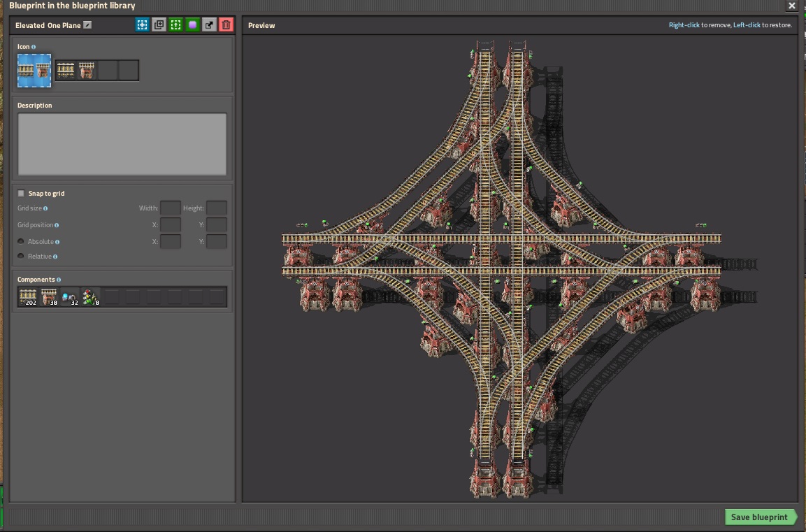Click the export blueprint string icon
Image resolution: width=806 pixels, height=532 pixels.
coord(209,25)
